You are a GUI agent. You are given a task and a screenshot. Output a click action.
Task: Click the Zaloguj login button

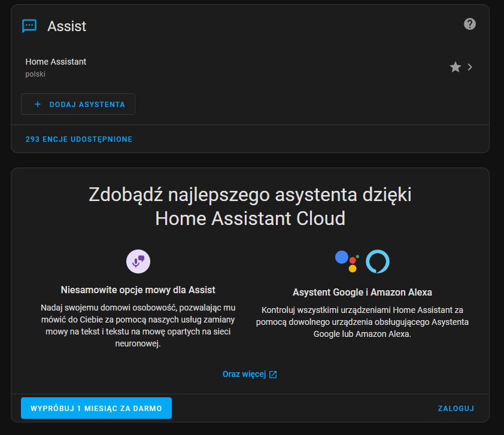coord(456,408)
